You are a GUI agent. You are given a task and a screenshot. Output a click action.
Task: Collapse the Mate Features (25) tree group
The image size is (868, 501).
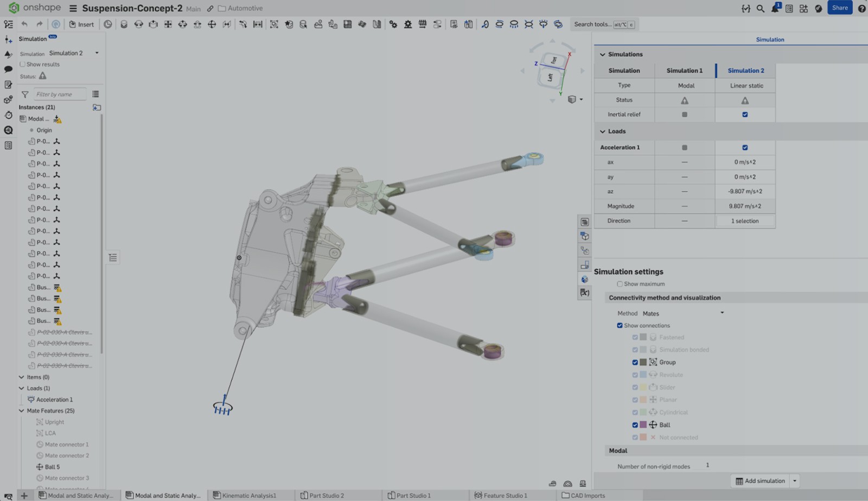22,411
